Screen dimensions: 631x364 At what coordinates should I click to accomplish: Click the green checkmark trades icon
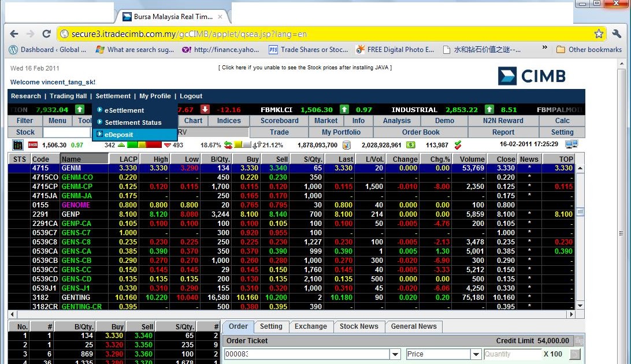click(458, 145)
